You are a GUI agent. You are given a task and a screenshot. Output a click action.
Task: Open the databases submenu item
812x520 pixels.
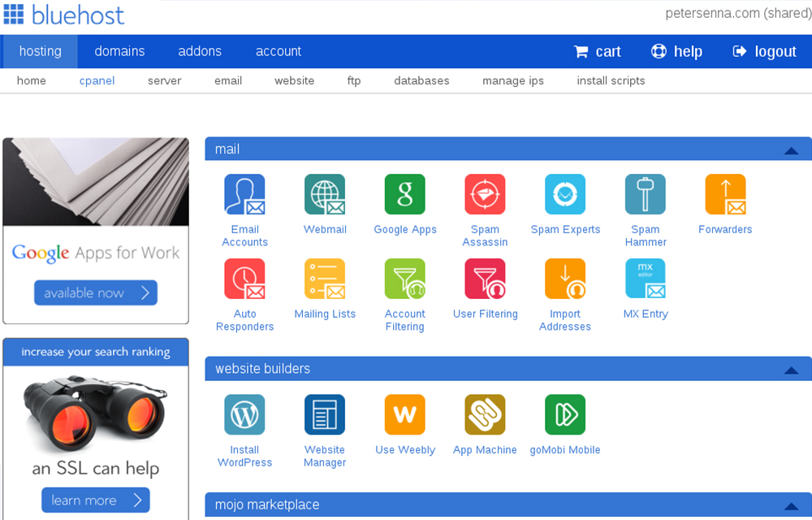click(x=421, y=80)
